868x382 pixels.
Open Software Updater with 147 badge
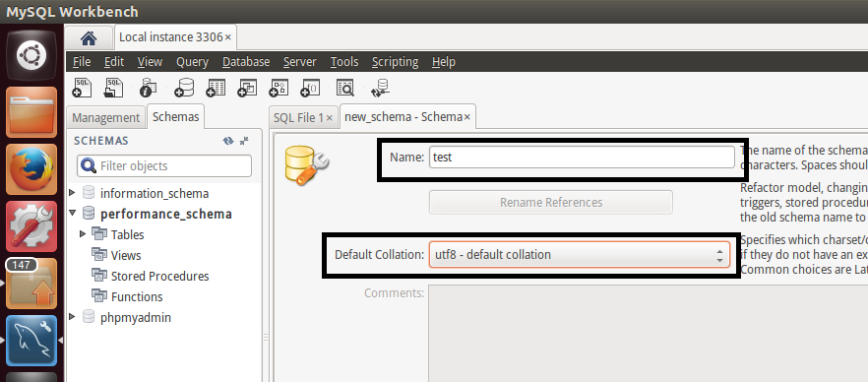click(x=31, y=284)
